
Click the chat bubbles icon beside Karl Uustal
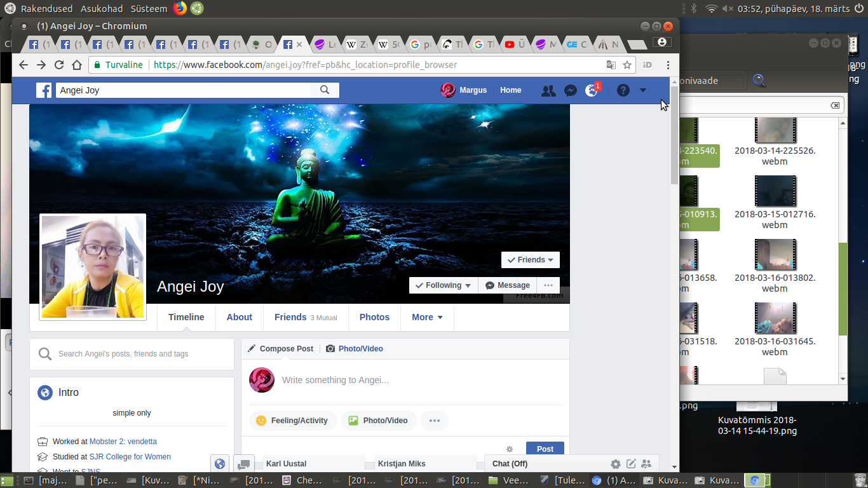[x=244, y=464]
